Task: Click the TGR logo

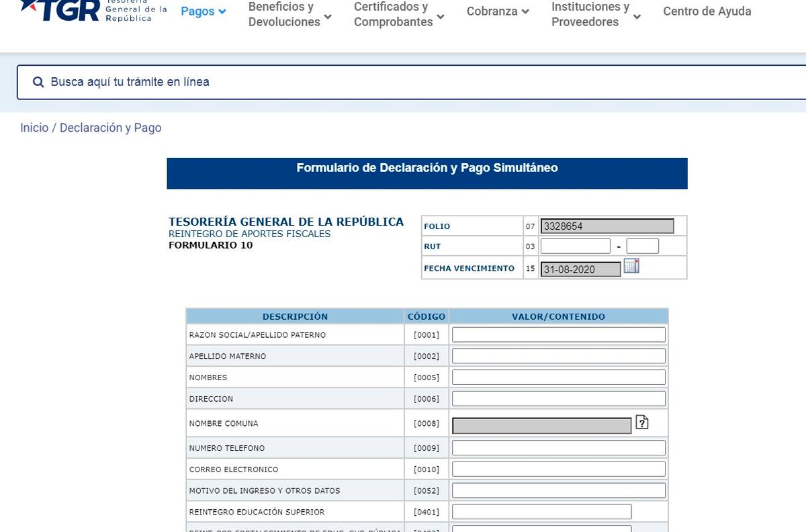Action: (93, 11)
